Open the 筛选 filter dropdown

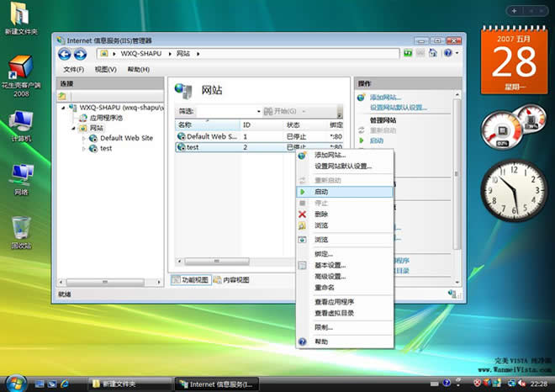click(258, 111)
